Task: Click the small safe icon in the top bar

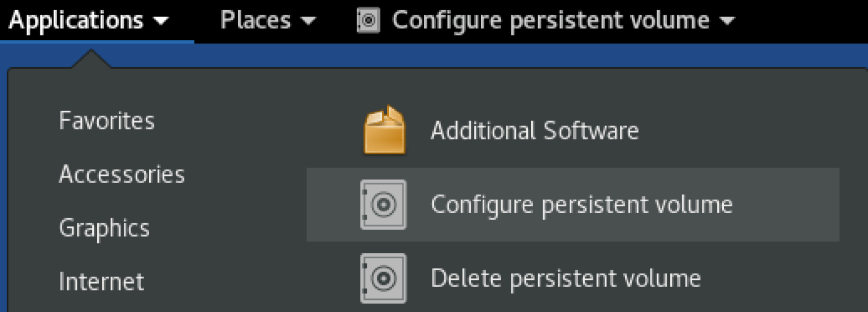Action: tap(367, 21)
